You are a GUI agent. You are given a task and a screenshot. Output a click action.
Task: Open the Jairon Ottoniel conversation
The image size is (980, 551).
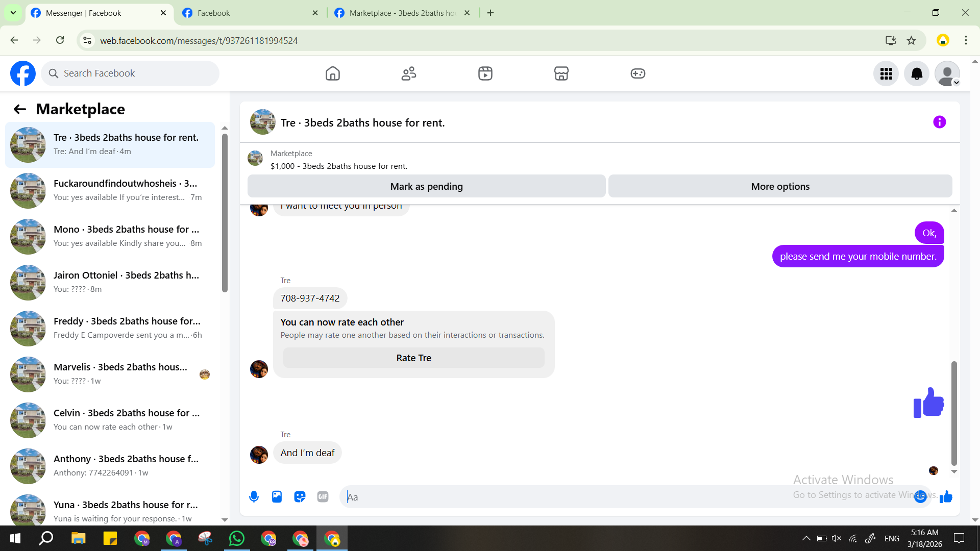(x=110, y=283)
